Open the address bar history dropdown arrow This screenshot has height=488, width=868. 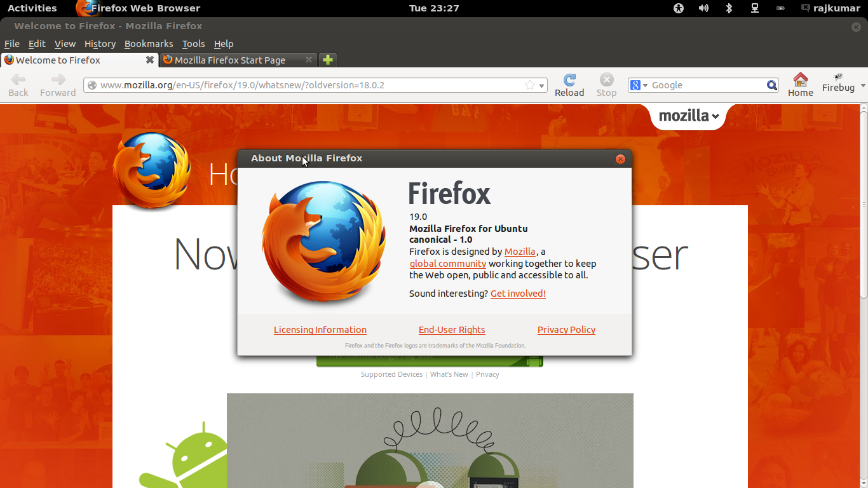click(x=541, y=85)
